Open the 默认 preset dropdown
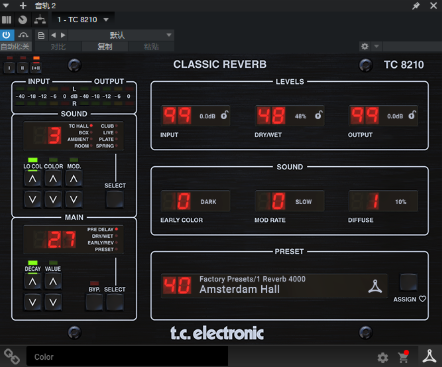The width and height of the screenshot is (442, 367). pyautogui.click(x=121, y=35)
